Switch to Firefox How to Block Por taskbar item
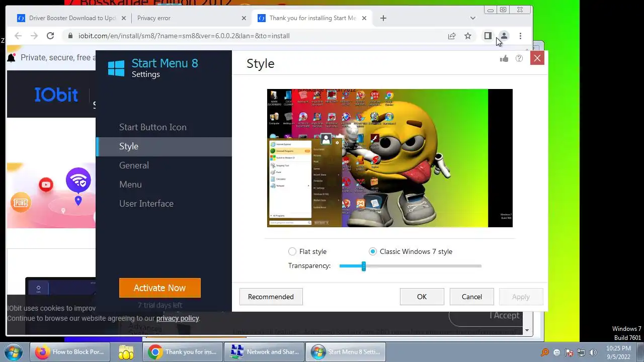The width and height of the screenshot is (644, 362). (x=69, y=352)
